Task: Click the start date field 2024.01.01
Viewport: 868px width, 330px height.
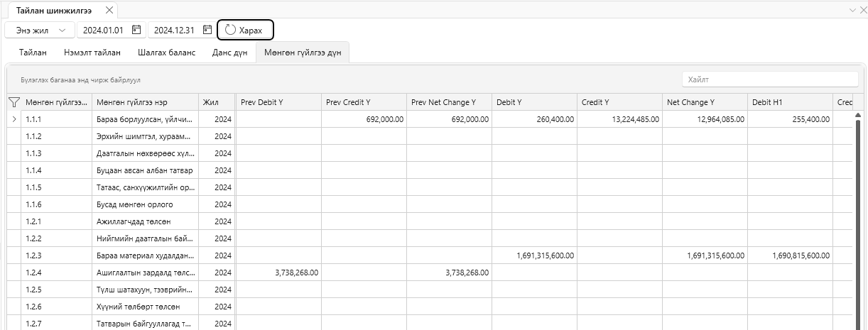Action: [103, 30]
